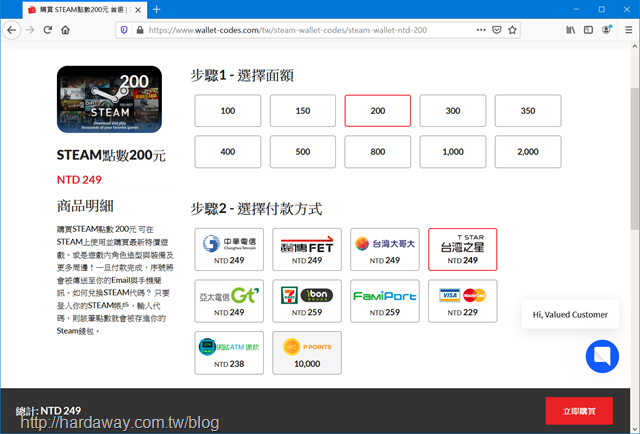Choose T STAR 台灣之星 payment
The width and height of the screenshot is (640, 434).
(x=462, y=249)
